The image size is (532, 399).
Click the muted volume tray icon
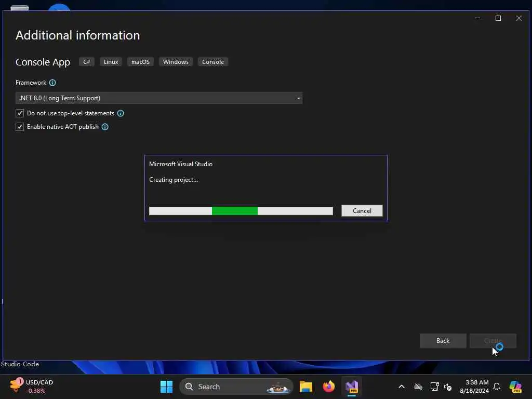click(x=448, y=387)
